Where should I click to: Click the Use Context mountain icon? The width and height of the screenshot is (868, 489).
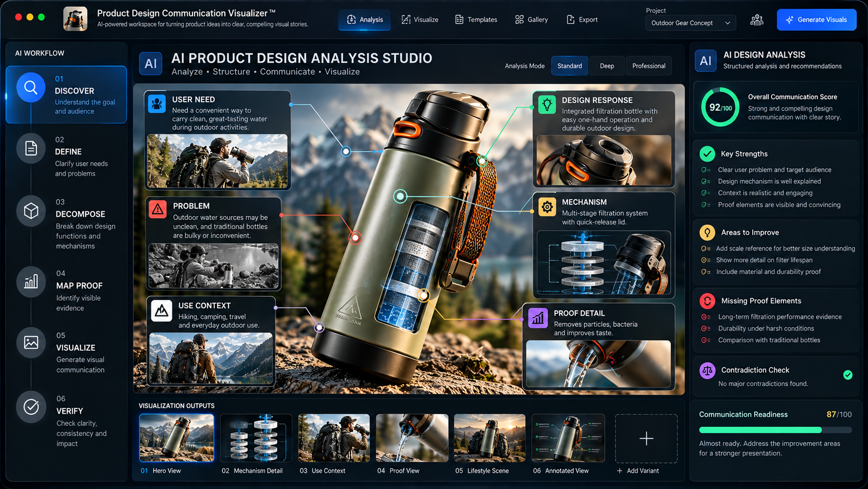[x=161, y=311]
